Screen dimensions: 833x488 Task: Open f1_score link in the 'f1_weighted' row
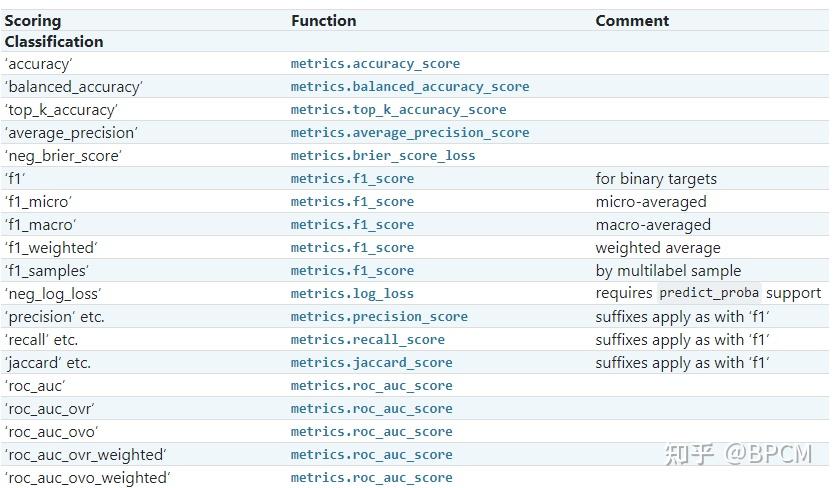pos(352,248)
